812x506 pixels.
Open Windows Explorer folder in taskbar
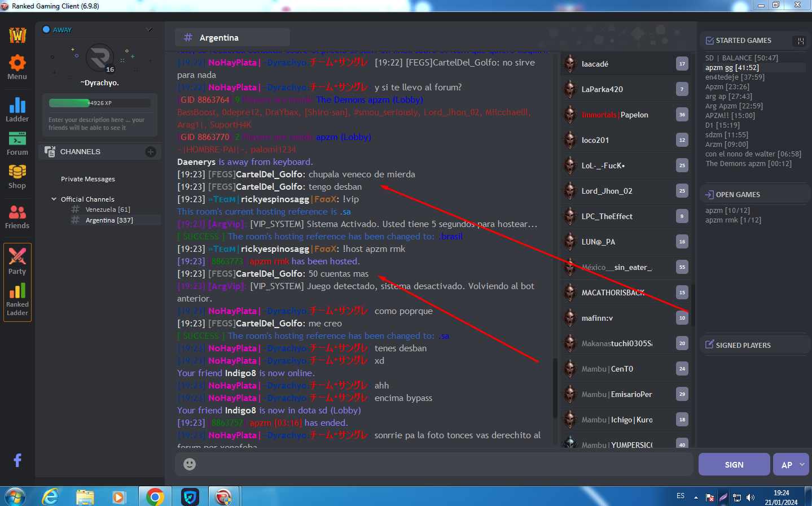(x=85, y=497)
